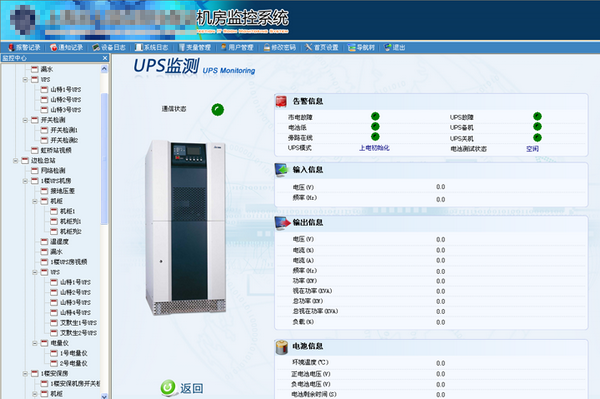Click the tree panel scroll-down arrow

coord(104,396)
